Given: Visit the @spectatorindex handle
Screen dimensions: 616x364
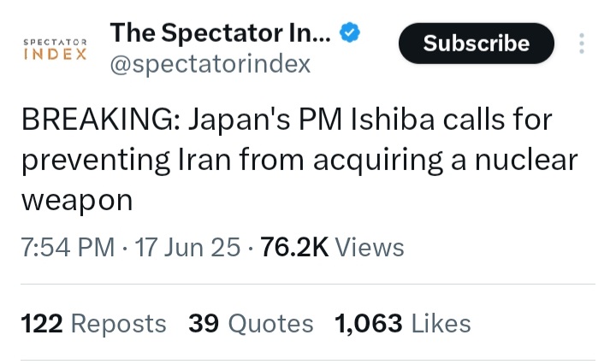Looking at the screenshot, I should click(210, 64).
